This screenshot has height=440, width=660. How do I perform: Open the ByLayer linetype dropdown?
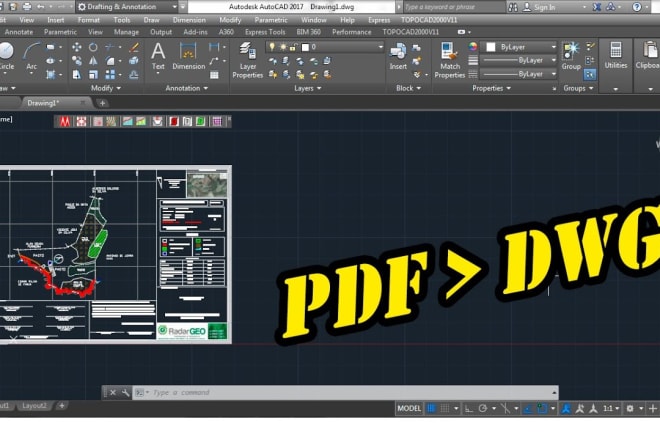[520, 74]
